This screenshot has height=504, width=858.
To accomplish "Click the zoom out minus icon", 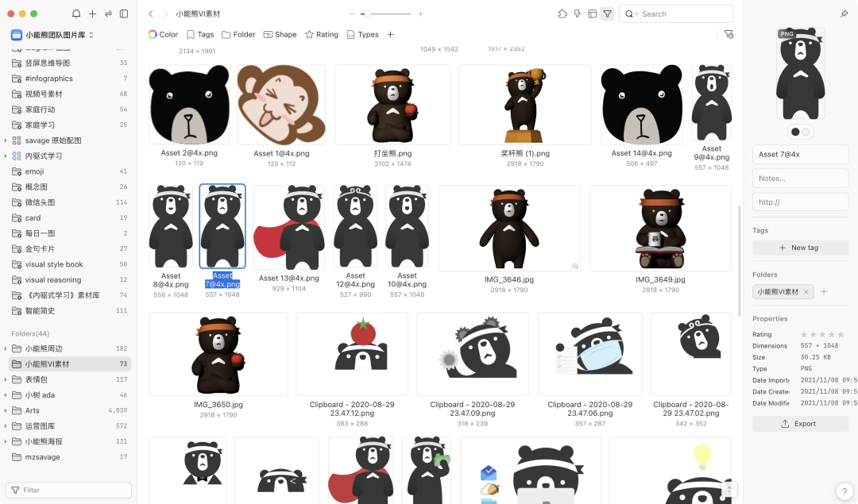I will [352, 13].
